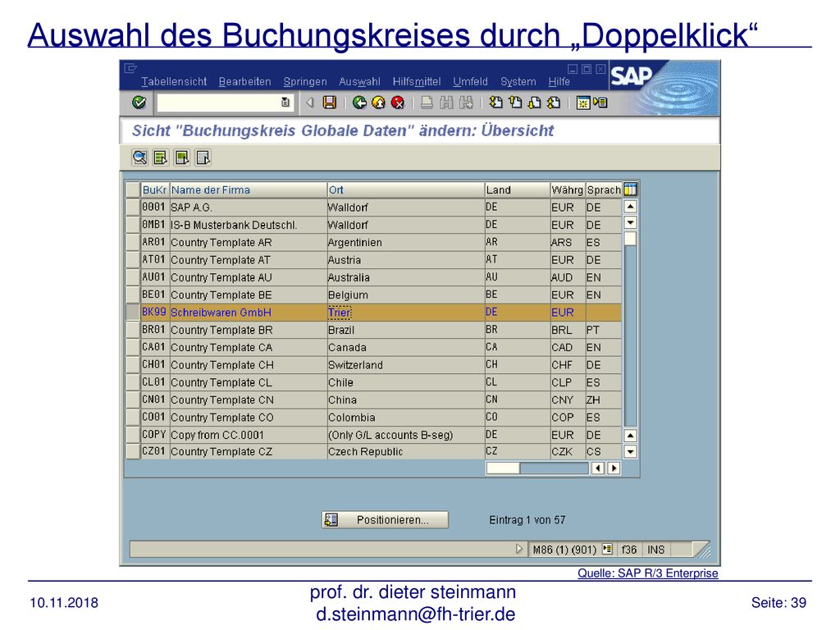Click the vertical scrollbar thumb of the table
Image resolution: width=840 pixels, height=630 pixels.
[x=631, y=239]
